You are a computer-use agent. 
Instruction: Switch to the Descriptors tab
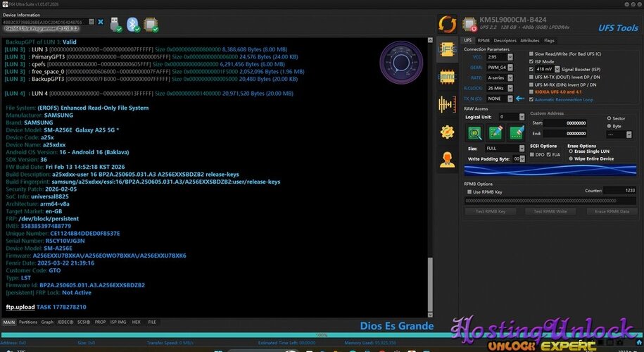click(505, 41)
